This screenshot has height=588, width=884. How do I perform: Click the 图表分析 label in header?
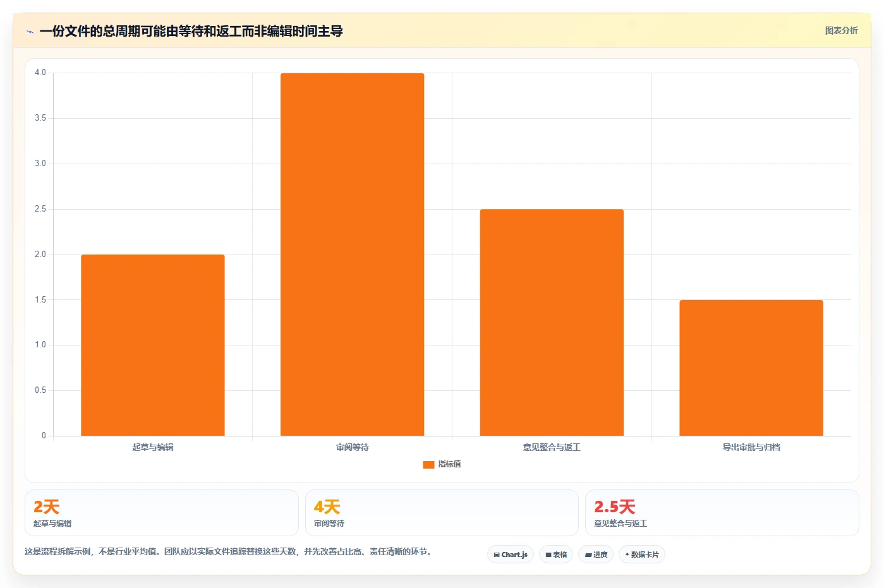841,30
